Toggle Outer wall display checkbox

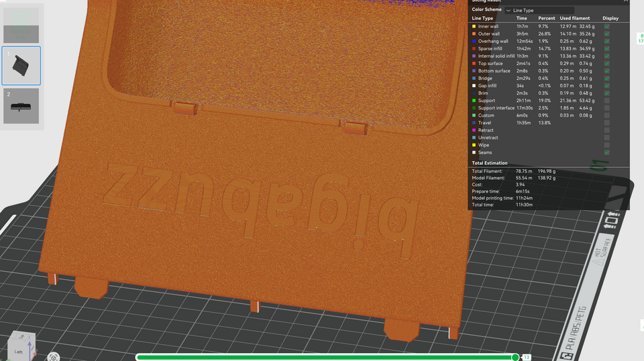[606, 34]
